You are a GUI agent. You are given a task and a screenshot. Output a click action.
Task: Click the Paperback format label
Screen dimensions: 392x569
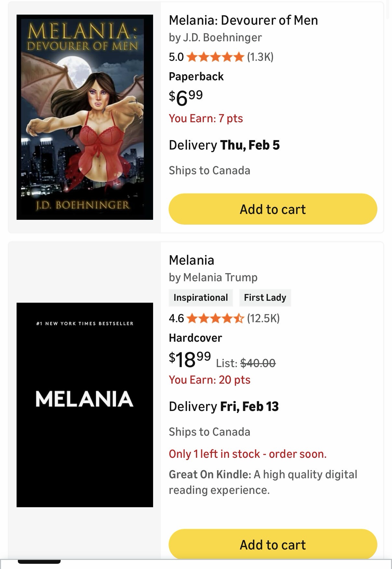coord(196,77)
